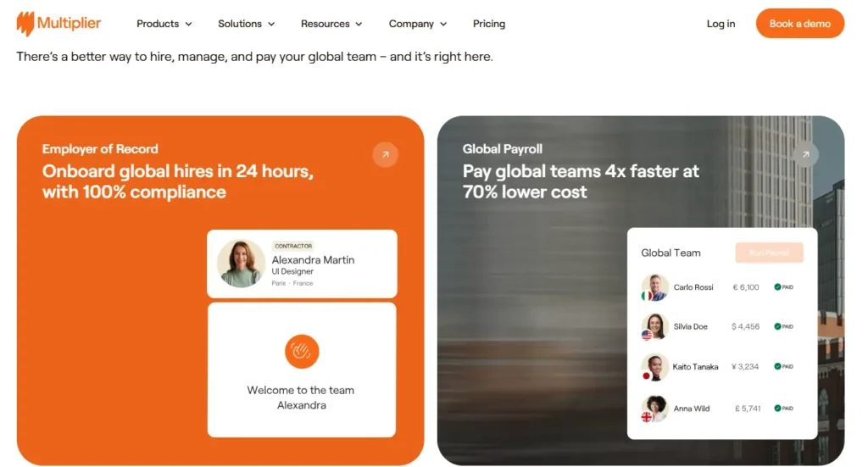This screenshot has height=467, width=868.
Task: Click the Onboard global hires in 24 hours heading
Action: coord(178,181)
